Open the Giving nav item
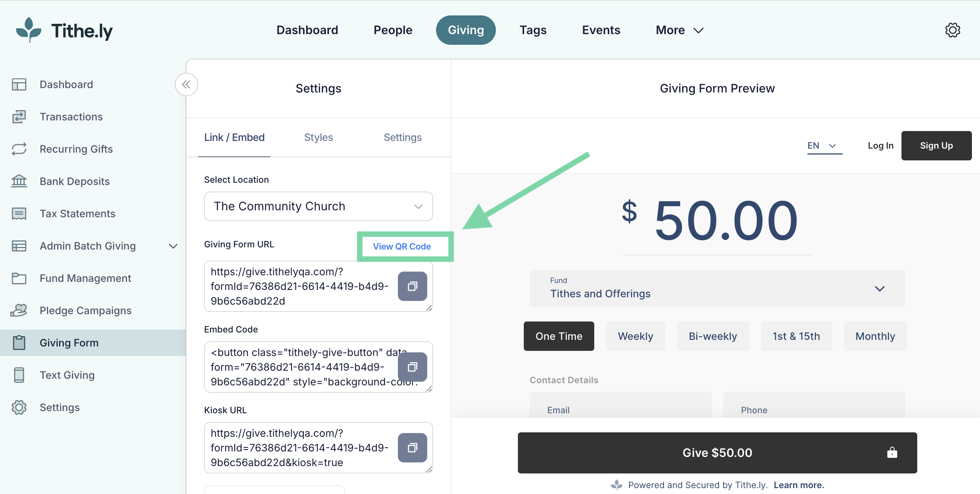The height and width of the screenshot is (494, 980). [x=466, y=30]
